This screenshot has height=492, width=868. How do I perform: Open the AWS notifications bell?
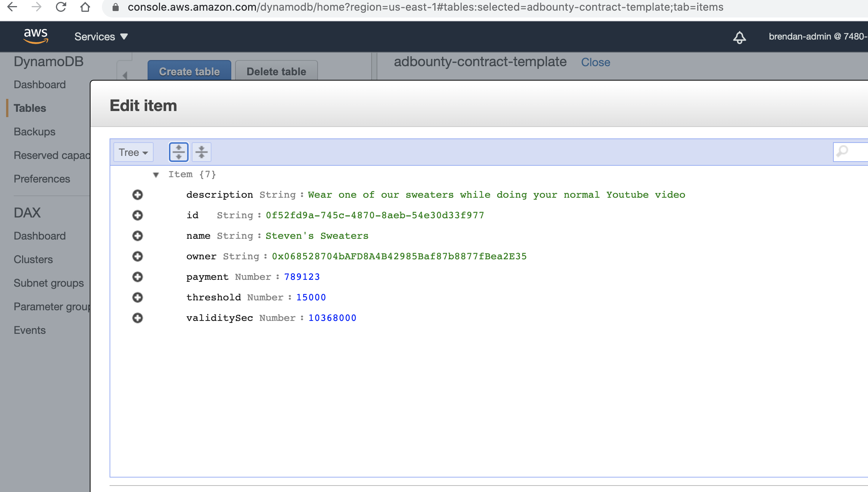pos(739,37)
